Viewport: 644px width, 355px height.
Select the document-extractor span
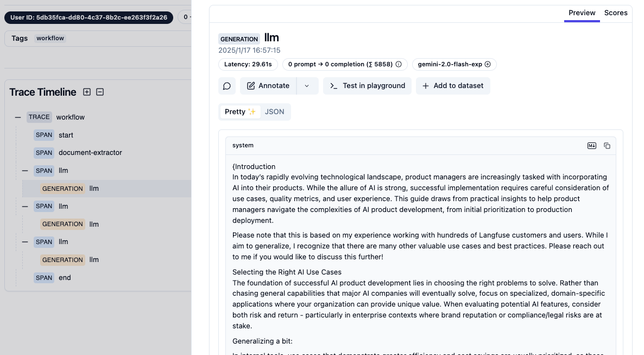(90, 153)
